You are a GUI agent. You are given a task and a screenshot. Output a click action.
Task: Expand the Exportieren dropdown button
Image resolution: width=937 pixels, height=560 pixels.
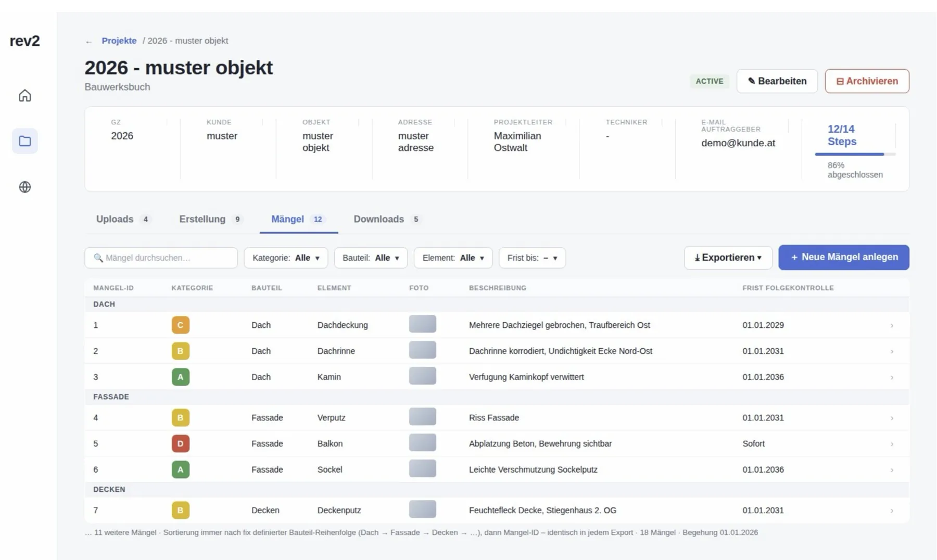(728, 258)
